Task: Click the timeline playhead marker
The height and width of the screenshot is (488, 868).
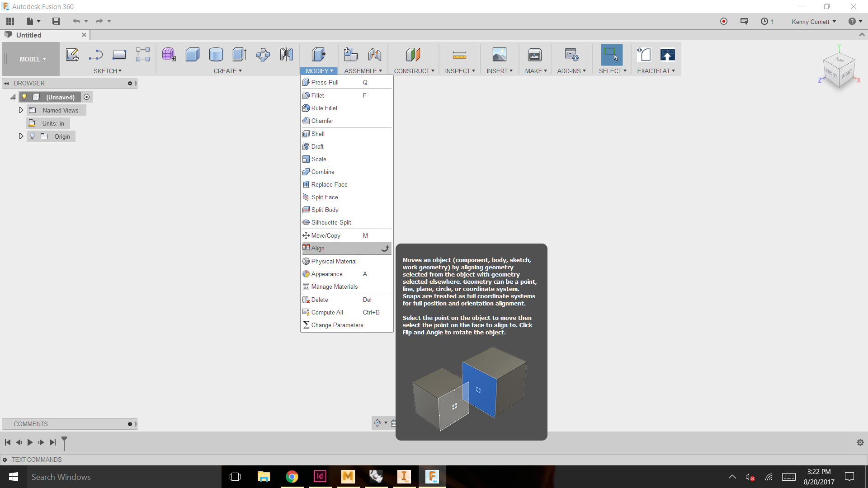Action: coord(64,442)
